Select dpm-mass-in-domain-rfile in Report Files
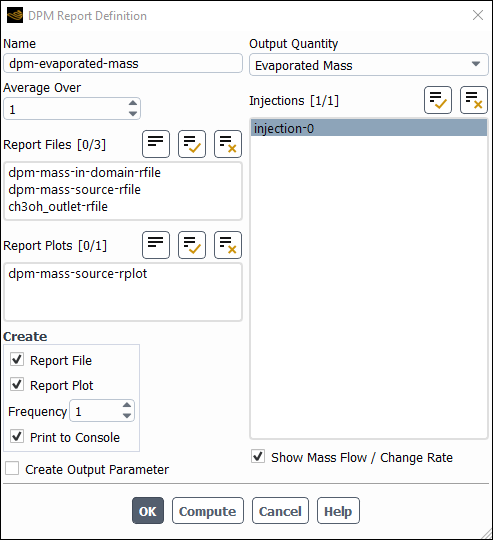493x540 pixels. [85, 172]
